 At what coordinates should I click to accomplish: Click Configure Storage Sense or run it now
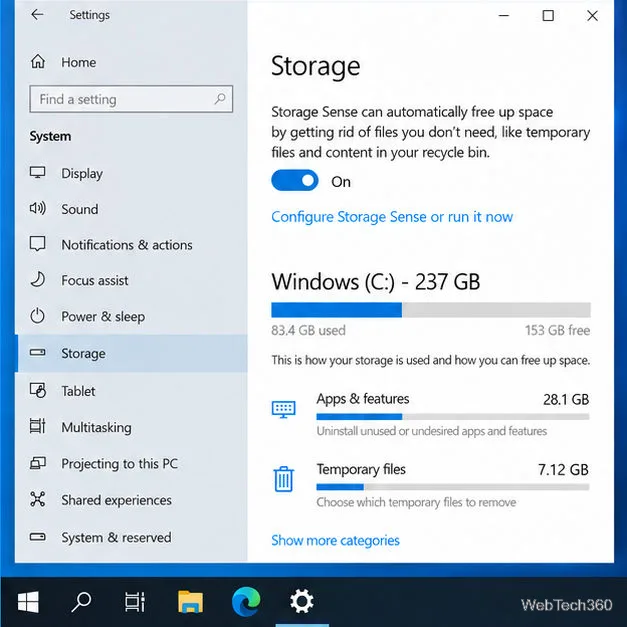pyautogui.click(x=392, y=217)
